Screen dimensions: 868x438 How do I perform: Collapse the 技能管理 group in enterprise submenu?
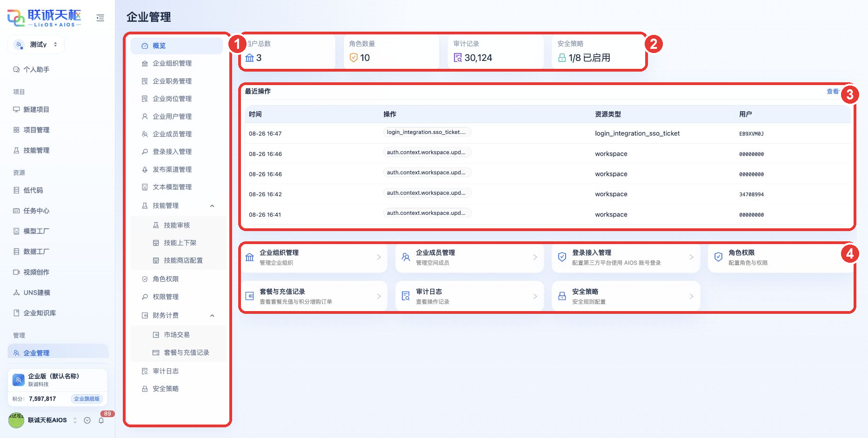click(x=212, y=206)
